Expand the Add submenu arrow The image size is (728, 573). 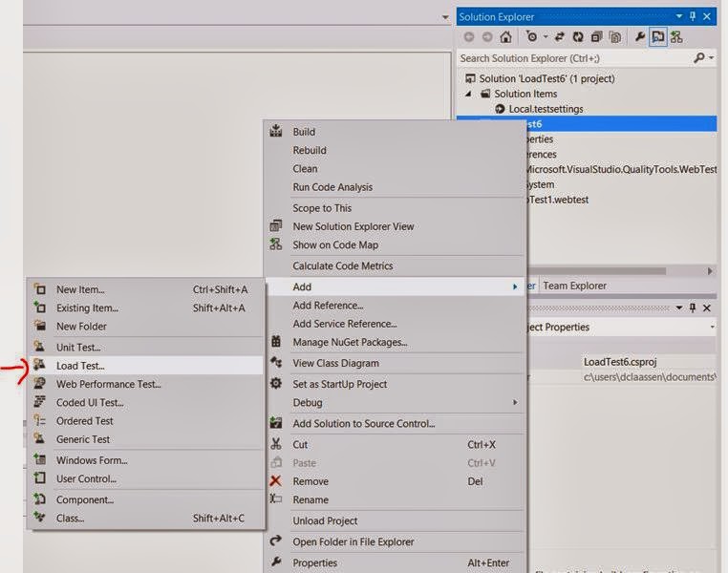[x=515, y=286]
